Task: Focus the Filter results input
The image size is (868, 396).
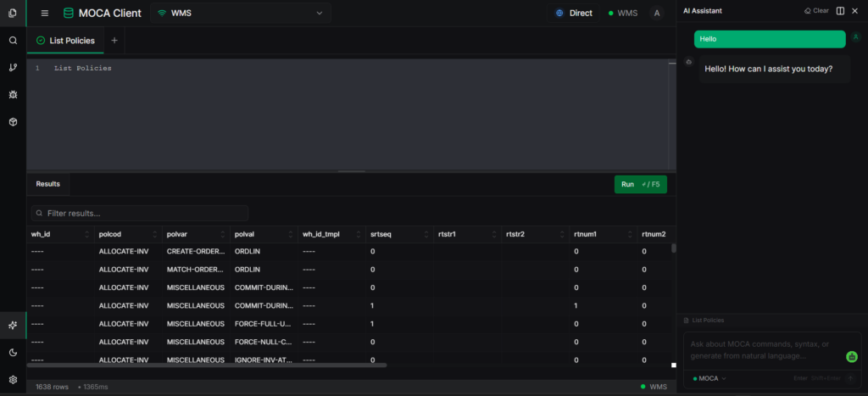Action: [x=140, y=213]
